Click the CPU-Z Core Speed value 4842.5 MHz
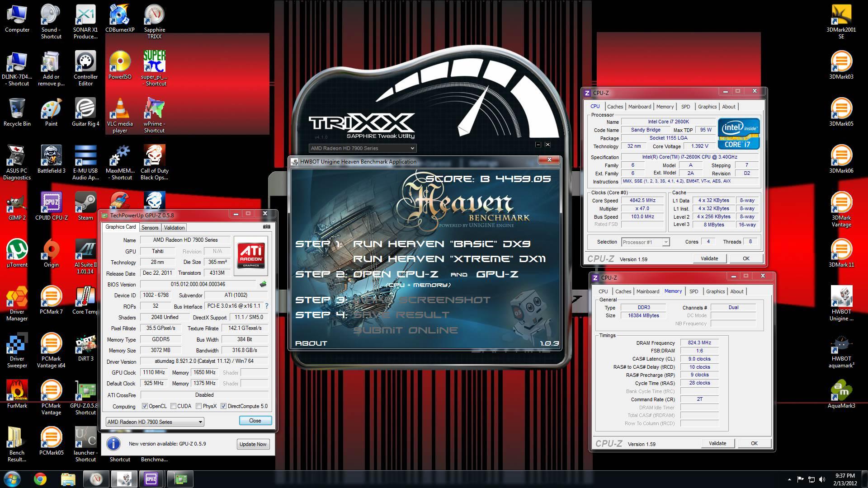868x488 pixels. [642, 200]
